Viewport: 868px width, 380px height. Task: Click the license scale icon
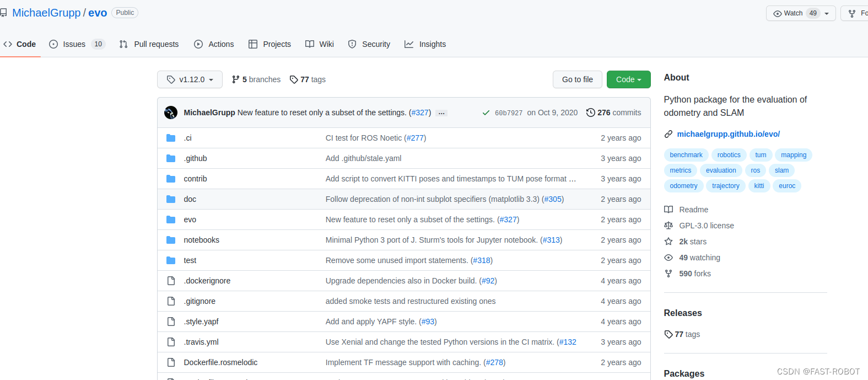coord(668,226)
